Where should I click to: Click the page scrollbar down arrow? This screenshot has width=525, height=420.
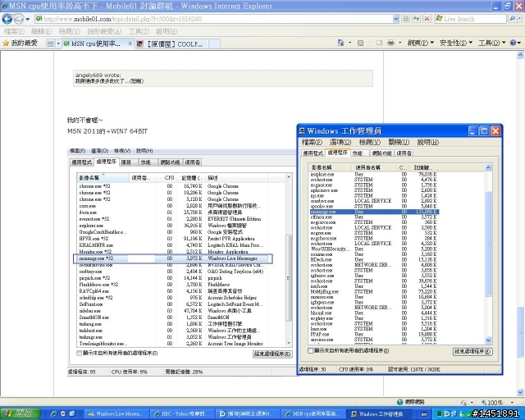(x=520, y=392)
